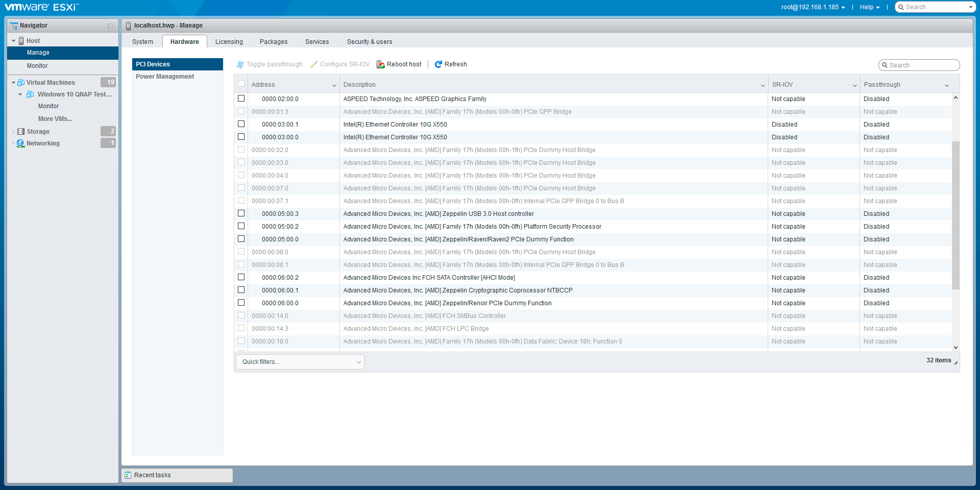Click the Toggle passthrough icon
This screenshot has height=490, width=980.
tap(240, 64)
